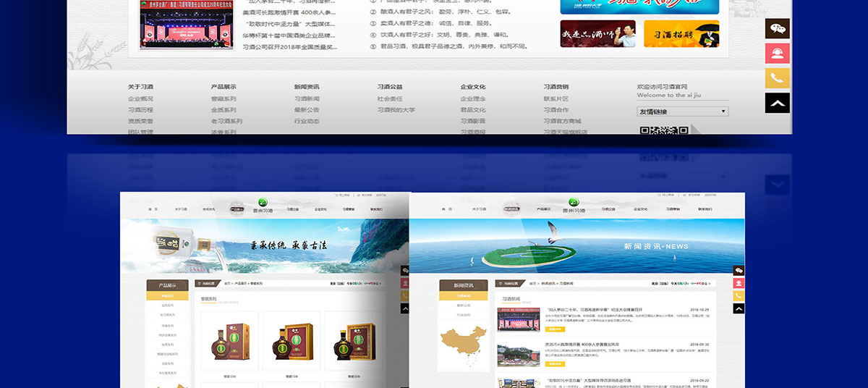
Task: Click footer link 窖藏系列
Action: [224, 98]
